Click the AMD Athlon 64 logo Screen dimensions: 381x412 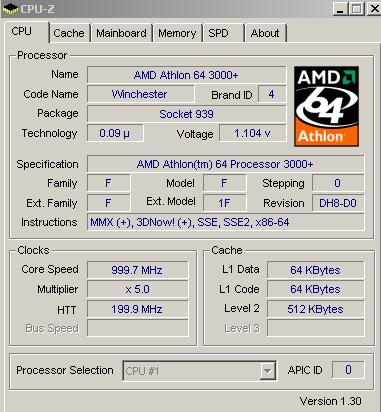pyautogui.click(x=326, y=106)
